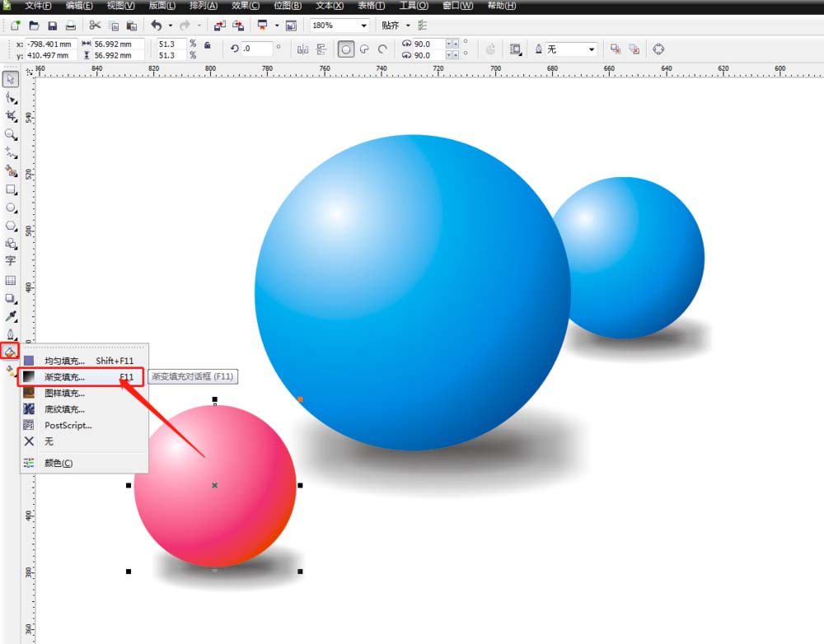Select the Interactive blend/shadow tool
Image resolution: width=824 pixels, height=644 pixels.
(11, 298)
